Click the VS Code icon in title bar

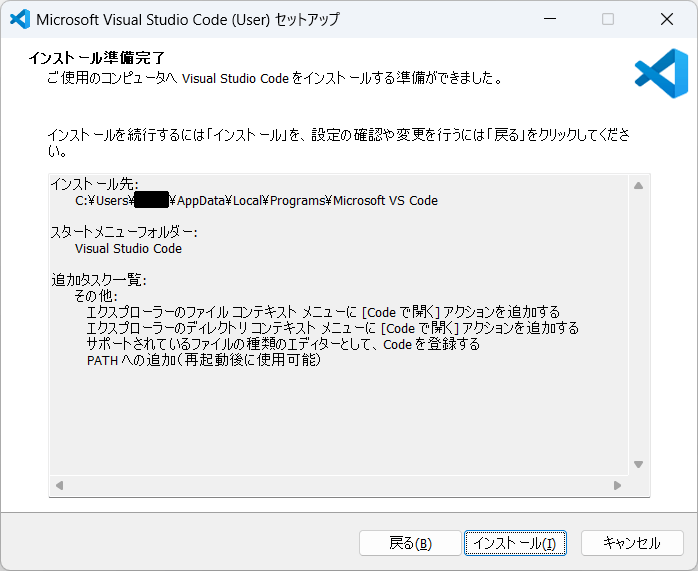coord(19,19)
